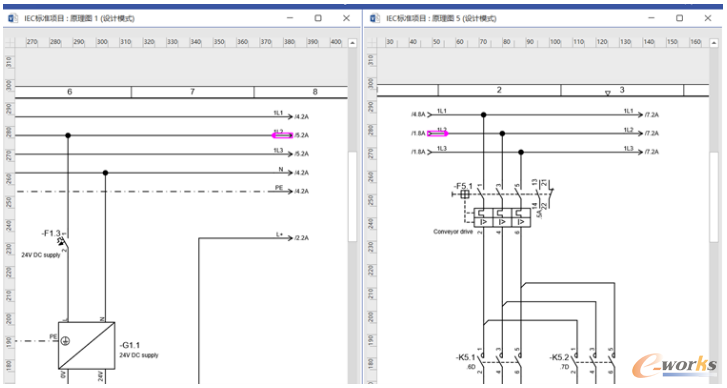Select the highlighted 1L2 source arrow in right schematic
This screenshot has height=388, width=727.
pos(437,134)
